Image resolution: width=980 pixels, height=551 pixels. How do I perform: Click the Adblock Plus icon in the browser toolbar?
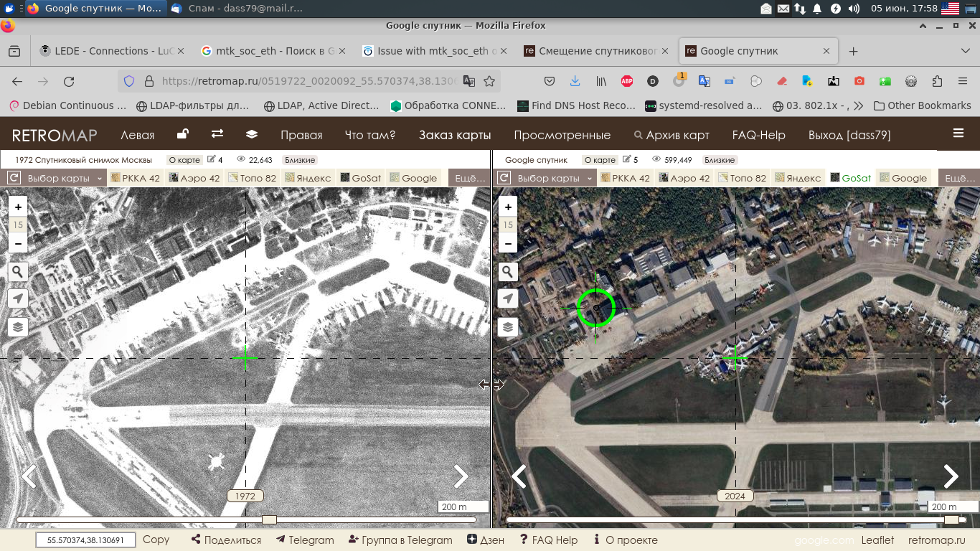[x=627, y=81]
